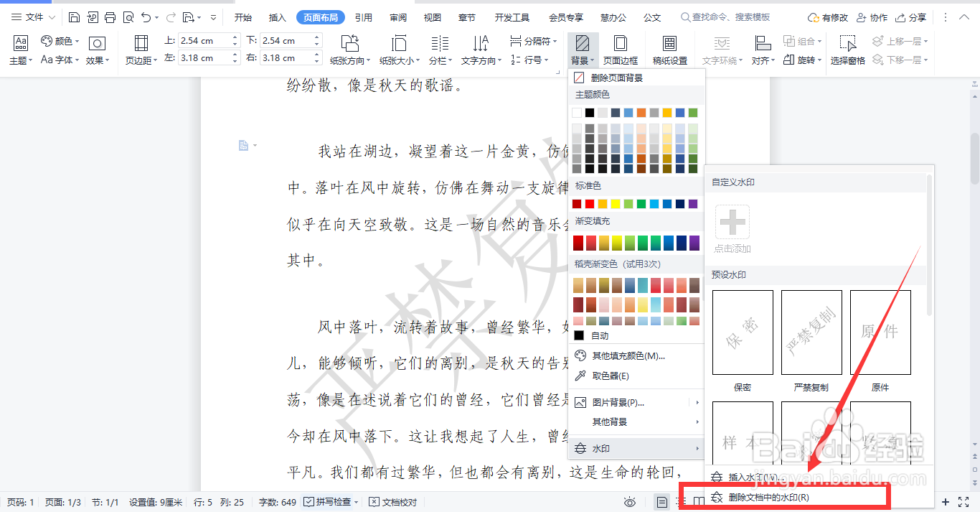The image size is (980, 512).
Task: Open Print Preview icon
Action: point(128,17)
